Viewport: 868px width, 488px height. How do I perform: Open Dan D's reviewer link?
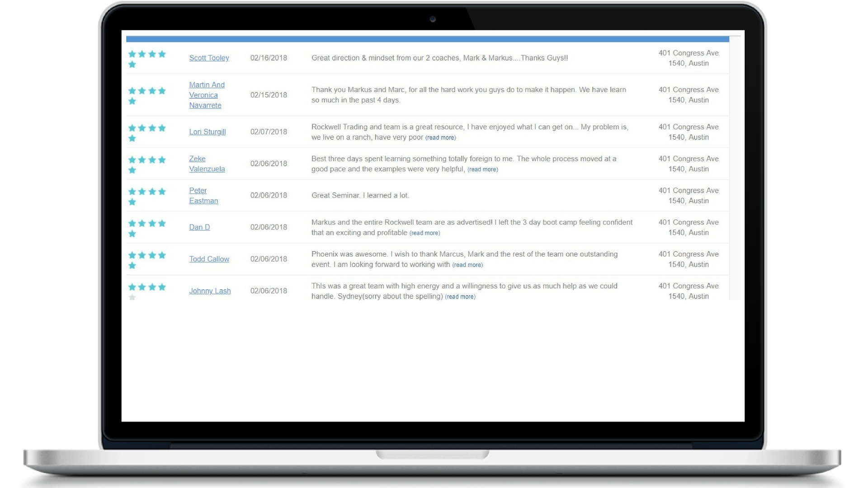(x=199, y=227)
